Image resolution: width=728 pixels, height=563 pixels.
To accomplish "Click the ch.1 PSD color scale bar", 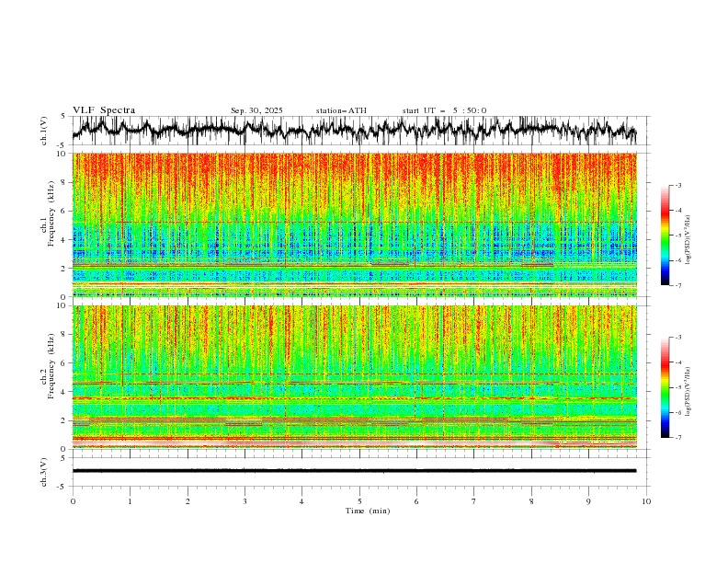I will (665, 236).
